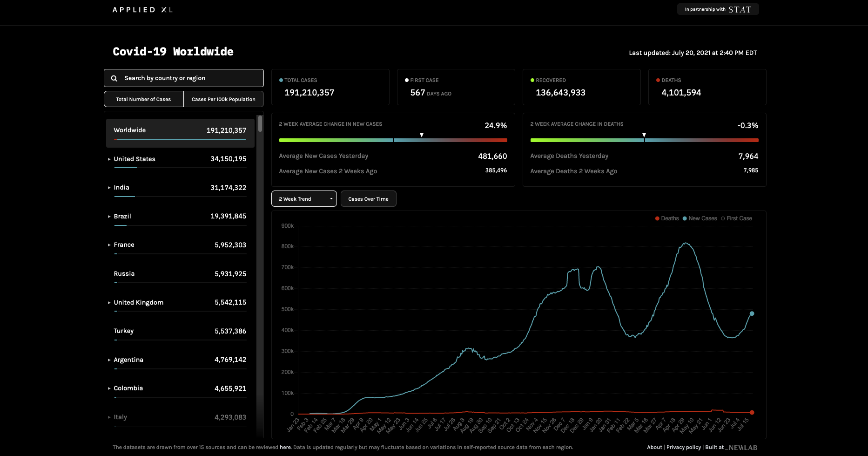Click the Last updated timestamp text
Screen dimensions: 868x456
coord(693,53)
